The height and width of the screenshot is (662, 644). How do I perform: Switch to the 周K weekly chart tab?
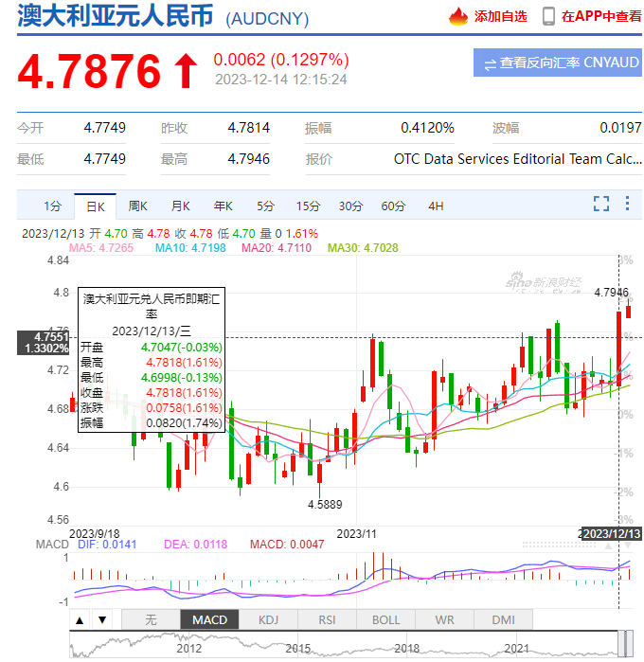pyautogui.click(x=138, y=206)
